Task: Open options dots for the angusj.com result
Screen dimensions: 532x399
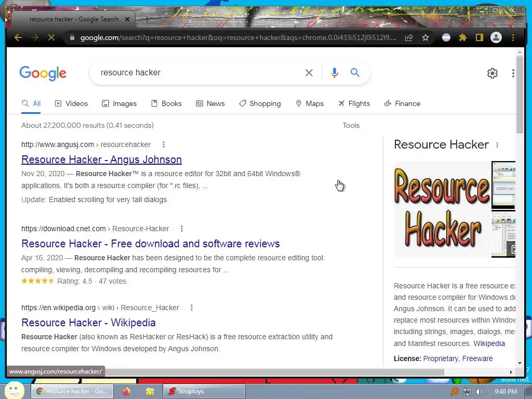Action: (164, 144)
